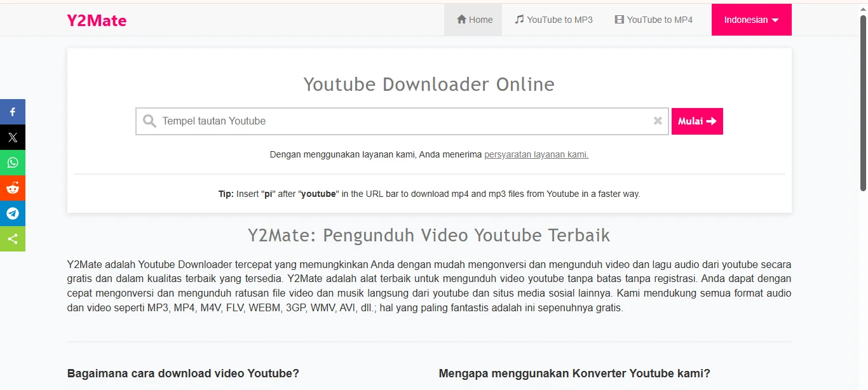Clear the URL field with X icon
The image size is (868, 390).
[658, 121]
